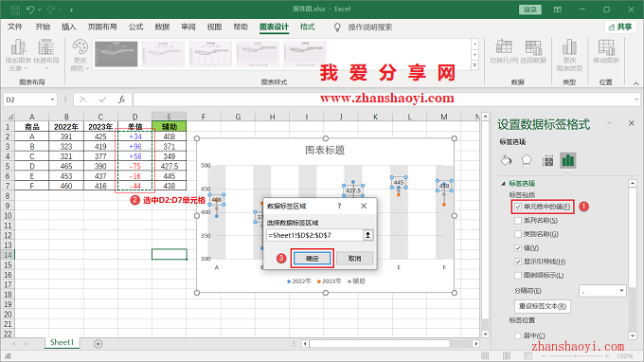This screenshot has height=362, width=644.
Task: Click the Sheet1 worksheet tab
Action: 62,342
